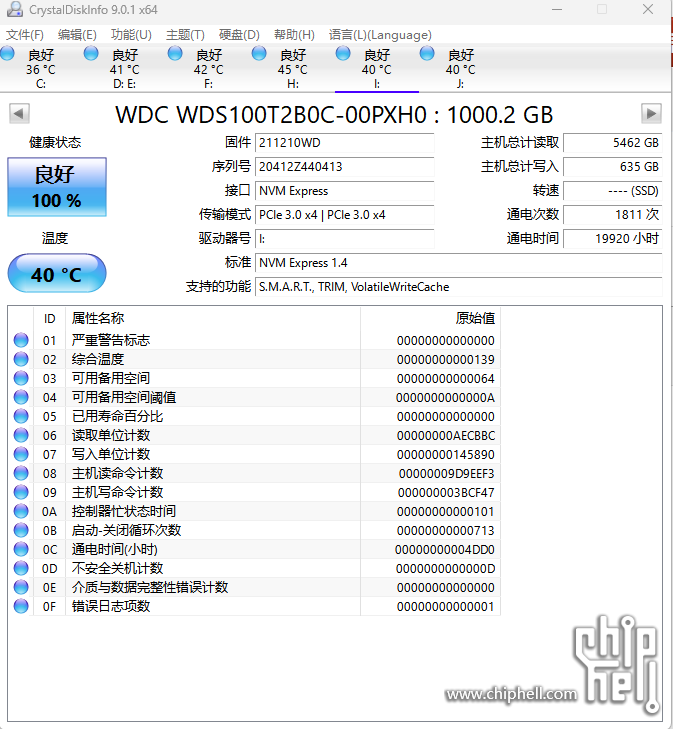Screen dimensions: 673x729
Task: Click the status icon for 通电时间(小时)
Action: [21, 550]
